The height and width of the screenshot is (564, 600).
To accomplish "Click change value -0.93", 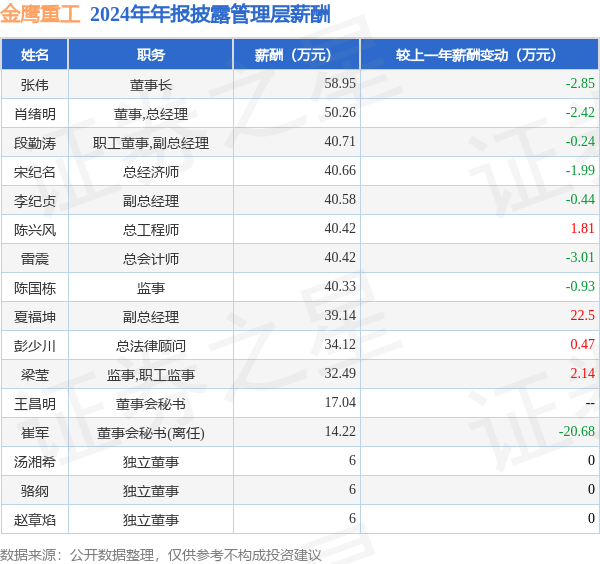I will pos(580,287).
